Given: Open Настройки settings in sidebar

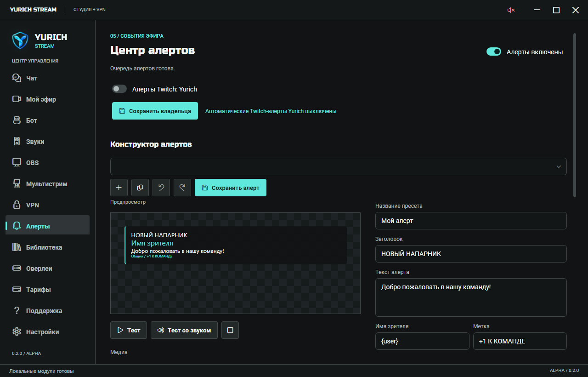Looking at the screenshot, I should coord(47,332).
